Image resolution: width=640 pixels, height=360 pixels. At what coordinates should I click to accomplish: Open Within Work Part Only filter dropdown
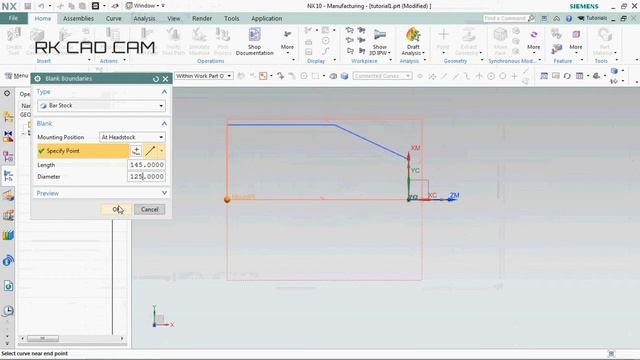click(x=204, y=76)
